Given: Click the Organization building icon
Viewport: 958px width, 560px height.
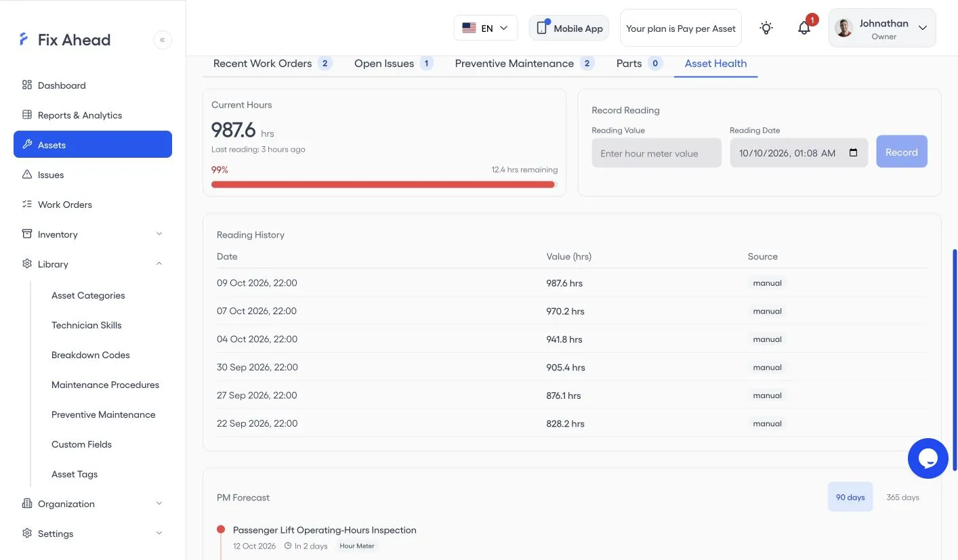Looking at the screenshot, I should click(x=27, y=504).
